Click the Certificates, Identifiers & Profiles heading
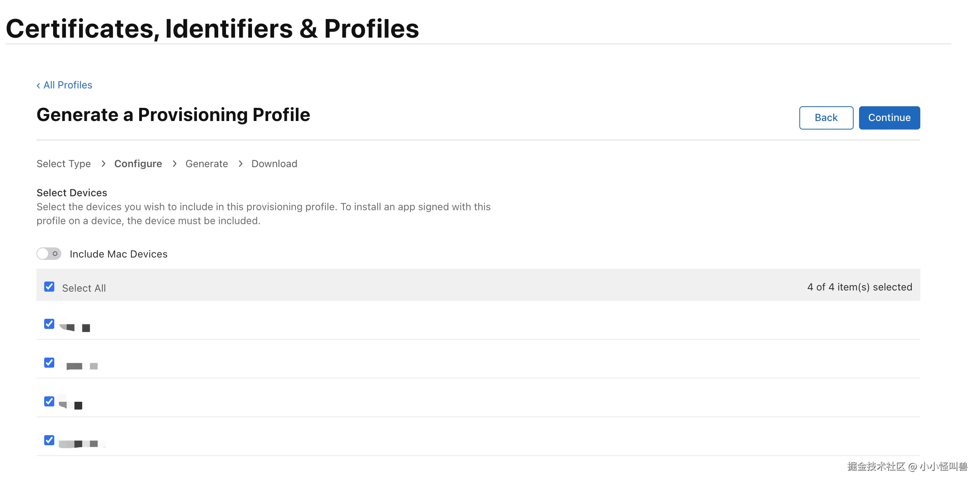This screenshot has width=980, height=484. pyautogui.click(x=212, y=29)
